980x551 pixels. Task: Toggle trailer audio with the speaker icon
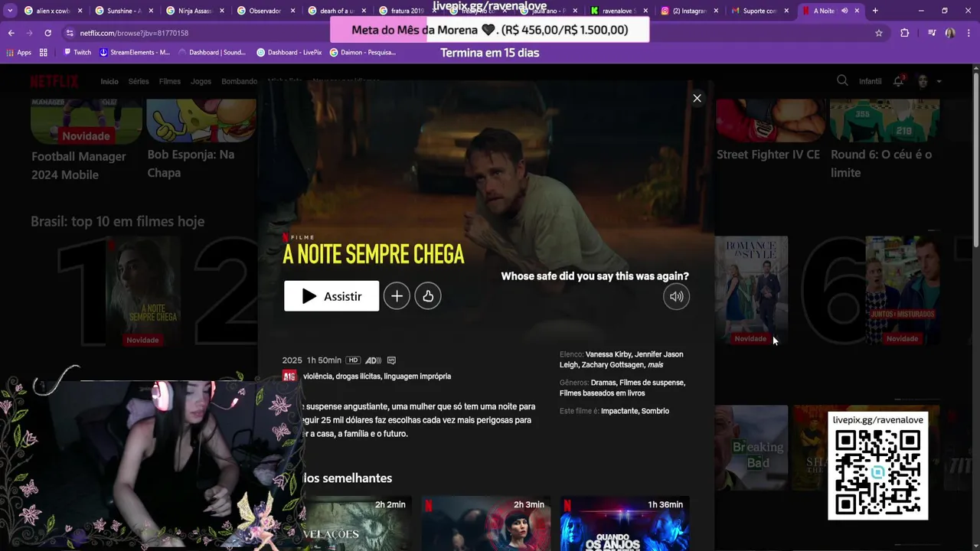677,296
